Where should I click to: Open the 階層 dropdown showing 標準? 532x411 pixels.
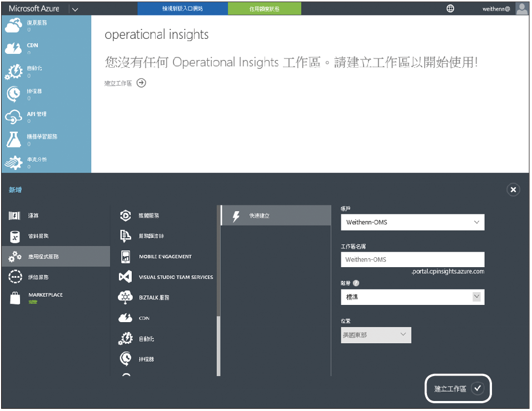(412, 297)
